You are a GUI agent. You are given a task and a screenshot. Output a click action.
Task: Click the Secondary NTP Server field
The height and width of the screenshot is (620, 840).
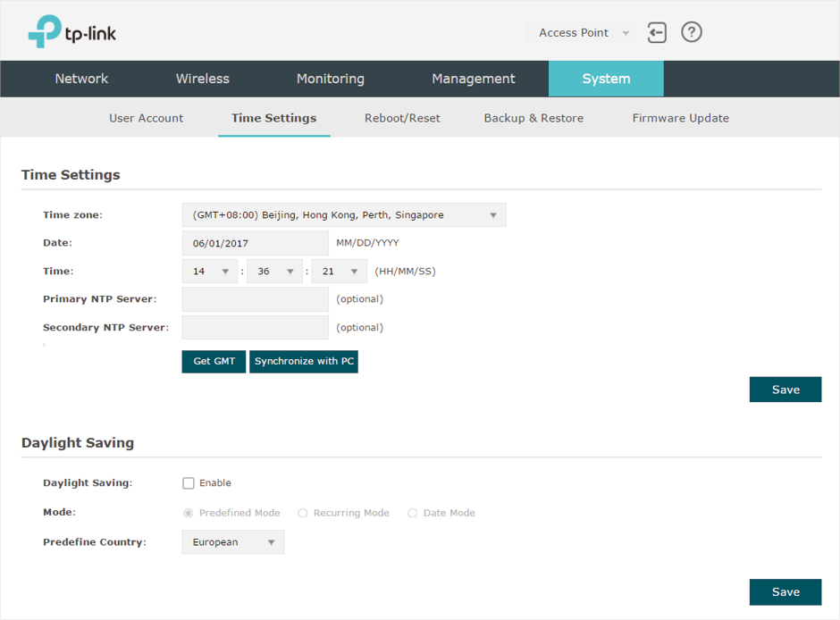pyautogui.click(x=255, y=327)
